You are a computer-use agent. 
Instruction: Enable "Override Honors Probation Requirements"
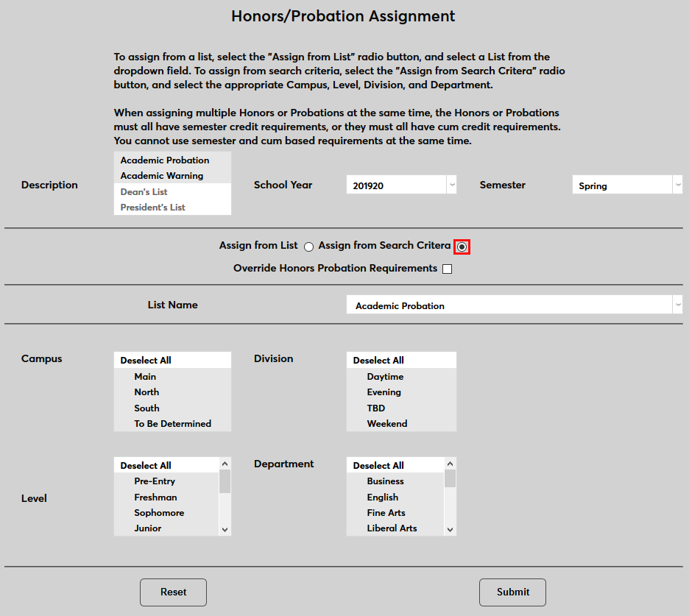447,268
